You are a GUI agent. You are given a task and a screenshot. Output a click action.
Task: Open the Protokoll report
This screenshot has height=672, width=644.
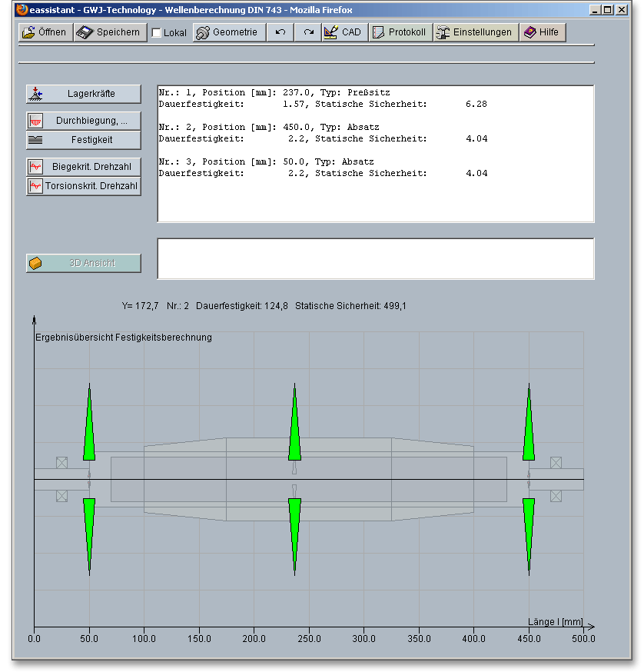click(x=399, y=32)
